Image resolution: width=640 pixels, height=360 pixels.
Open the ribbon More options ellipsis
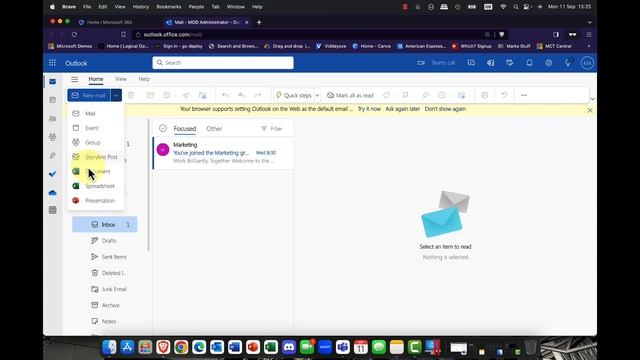coord(524,95)
